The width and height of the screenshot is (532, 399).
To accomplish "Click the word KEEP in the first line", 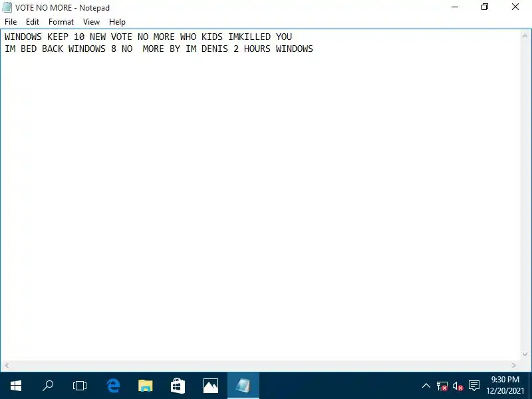I will coord(58,37).
